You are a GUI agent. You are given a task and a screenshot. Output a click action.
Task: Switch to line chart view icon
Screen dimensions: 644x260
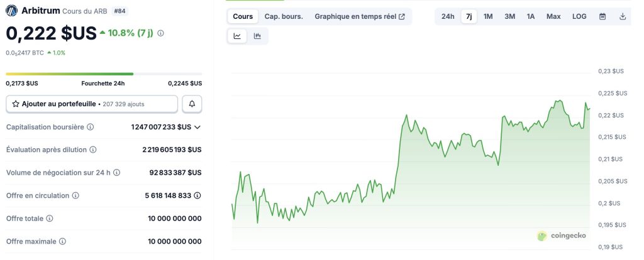click(237, 36)
